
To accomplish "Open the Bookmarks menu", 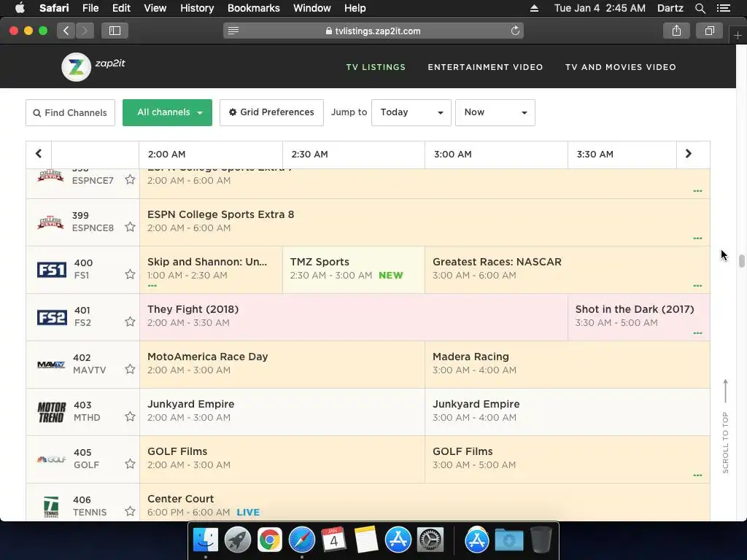I will (253, 8).
